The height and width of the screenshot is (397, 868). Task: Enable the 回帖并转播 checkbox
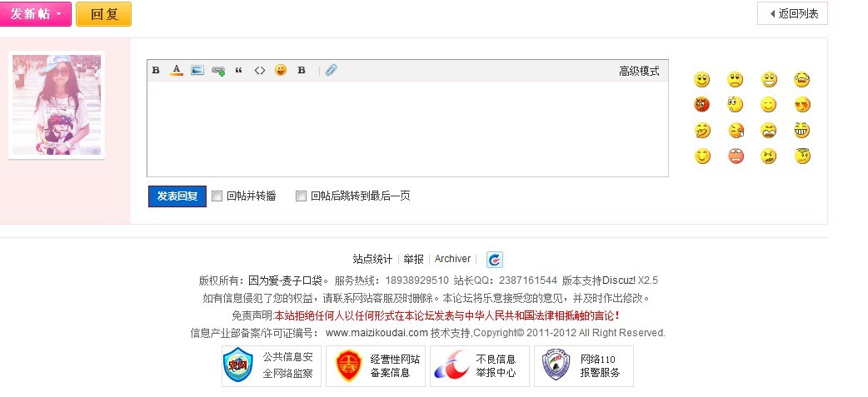[217, 196]
